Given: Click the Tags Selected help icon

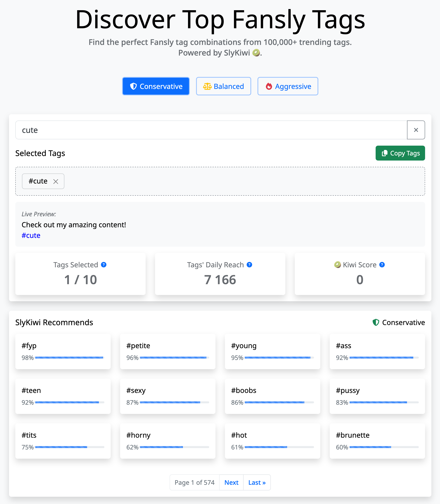Looking at the screenshot, I should (104, 265).
